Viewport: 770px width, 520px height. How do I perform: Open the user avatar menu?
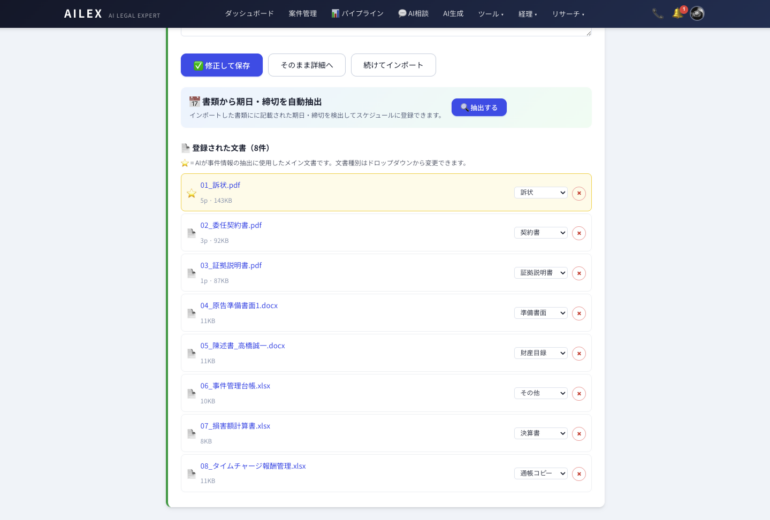pyautogui.click(x=697, y=14)
